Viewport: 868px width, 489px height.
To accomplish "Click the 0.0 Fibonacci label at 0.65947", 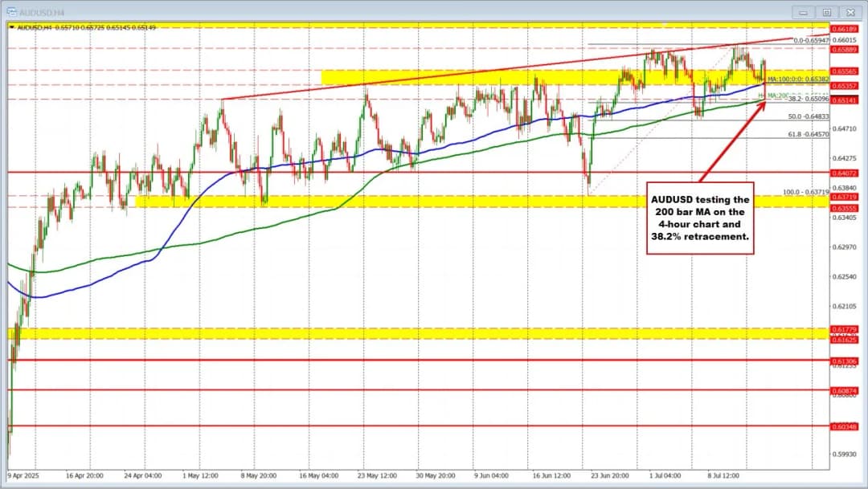I will pos(813,40).
